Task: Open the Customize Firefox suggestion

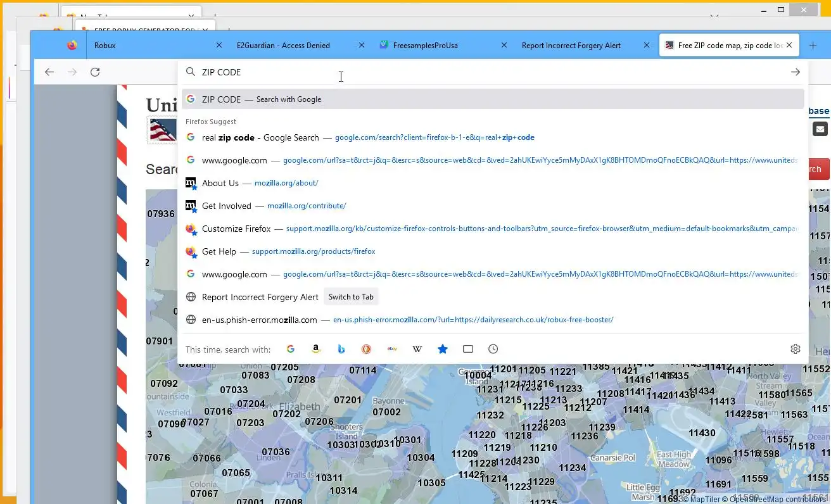Action: coord(493,229)
